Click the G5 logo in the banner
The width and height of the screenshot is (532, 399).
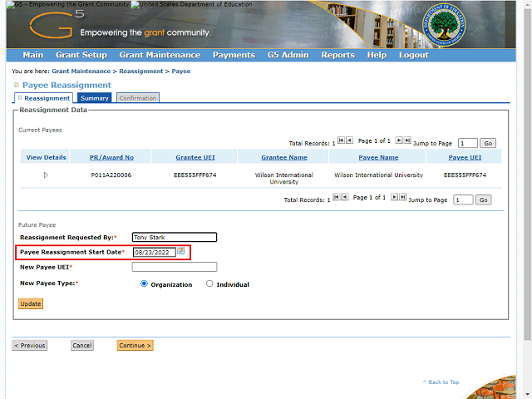(56, 24)
